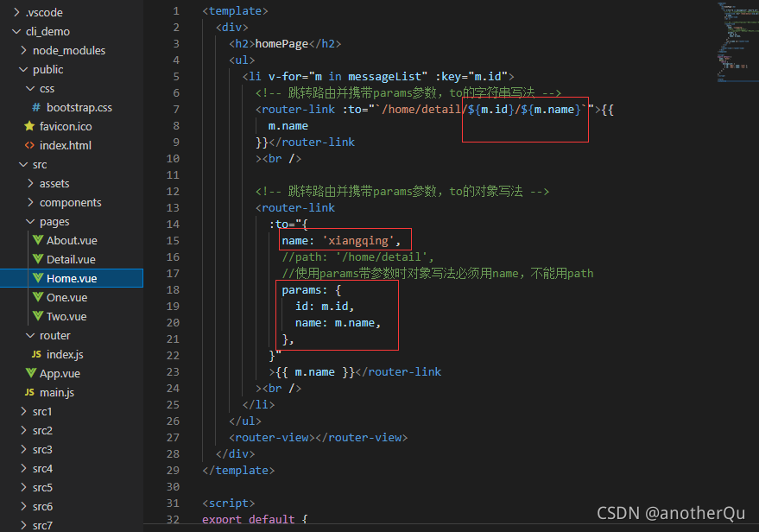This screenshot has width=759, height=532.
Task: Click the Vue icon next to About.vue
Action: [38, 240]
